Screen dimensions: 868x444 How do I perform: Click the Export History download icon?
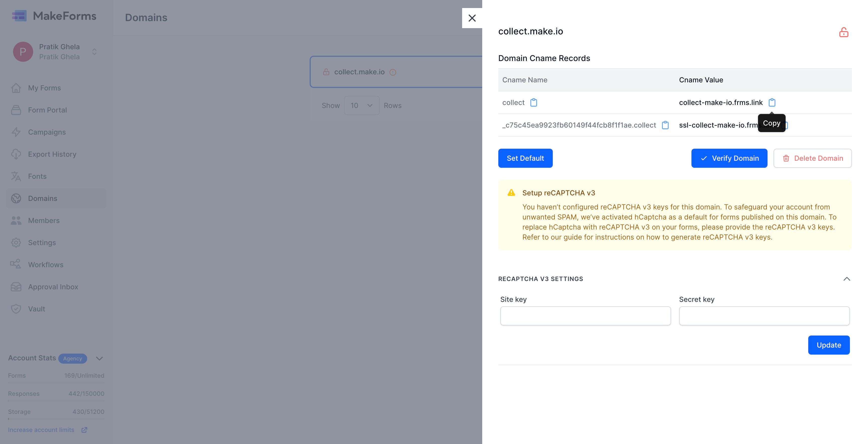(x=16, y=154)
